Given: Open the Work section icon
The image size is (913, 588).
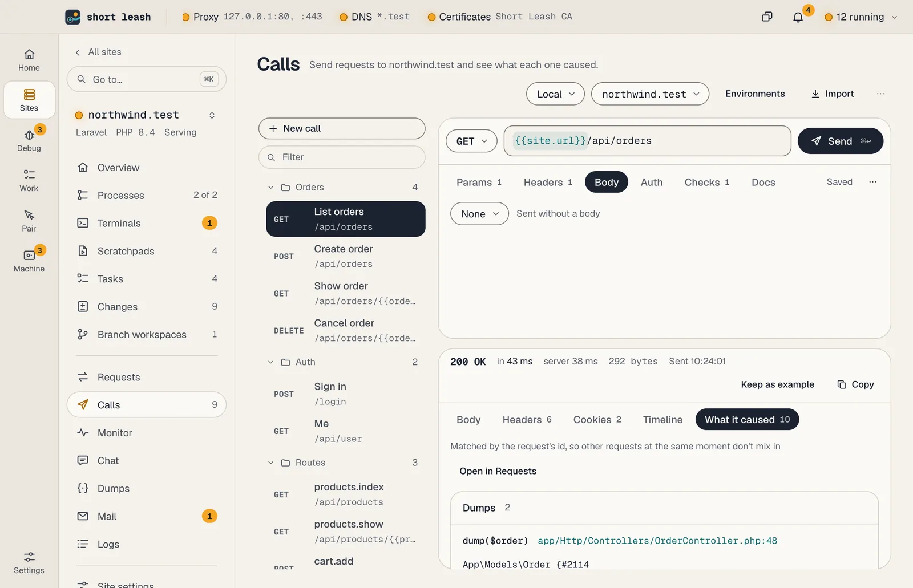Looking at the screenshot, I should pyautogui.click(x=29, y=180).
